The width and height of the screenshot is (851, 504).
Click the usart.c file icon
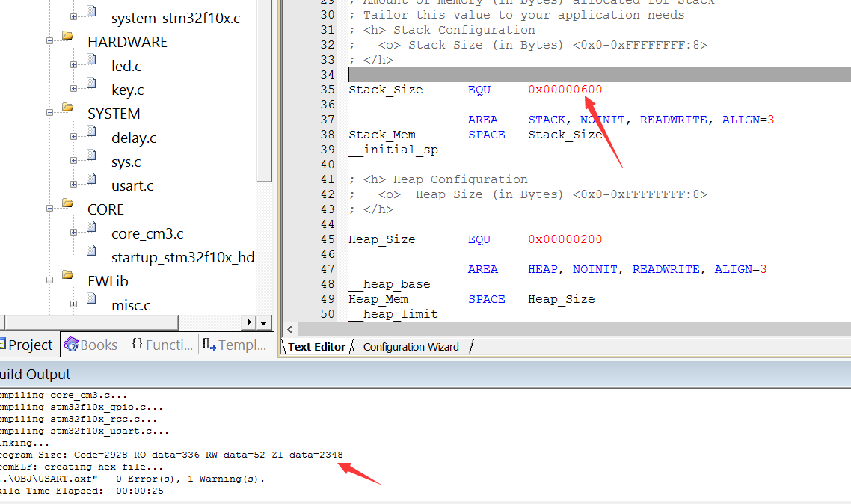92,179
